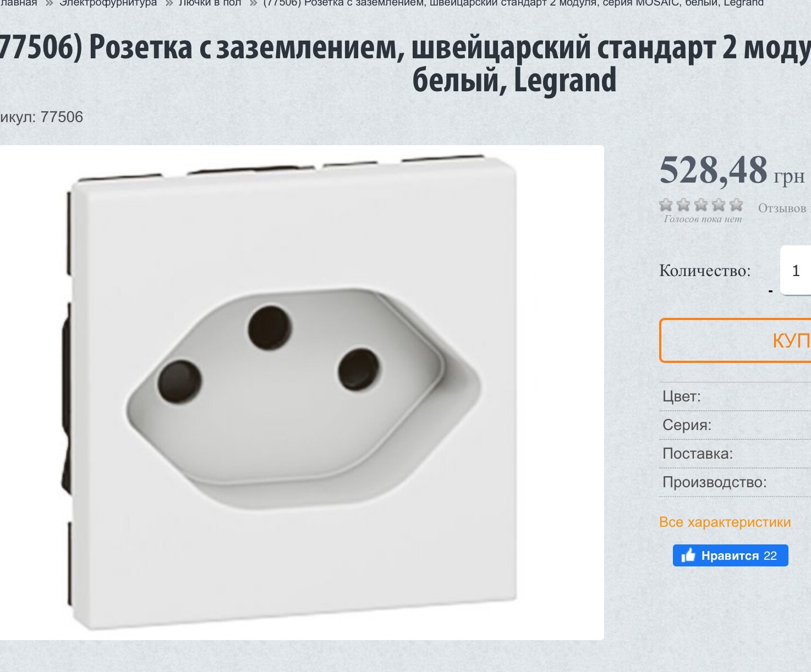This screenshot has width=811, height=672.
Task: Click the Цвет specification row
Action: click(x=735, y=396)
